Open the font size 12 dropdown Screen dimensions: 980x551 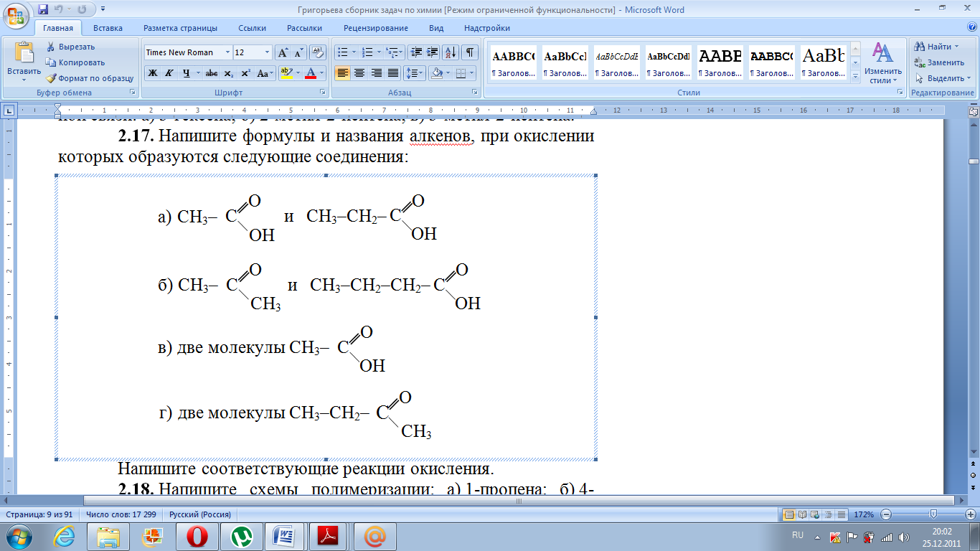pyautogui.click(x=268, y=52)
